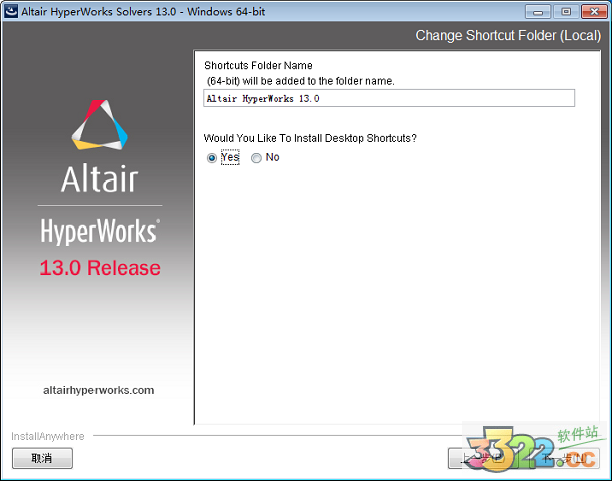Maximize the HyperWorks installer window

coord(566,12)
